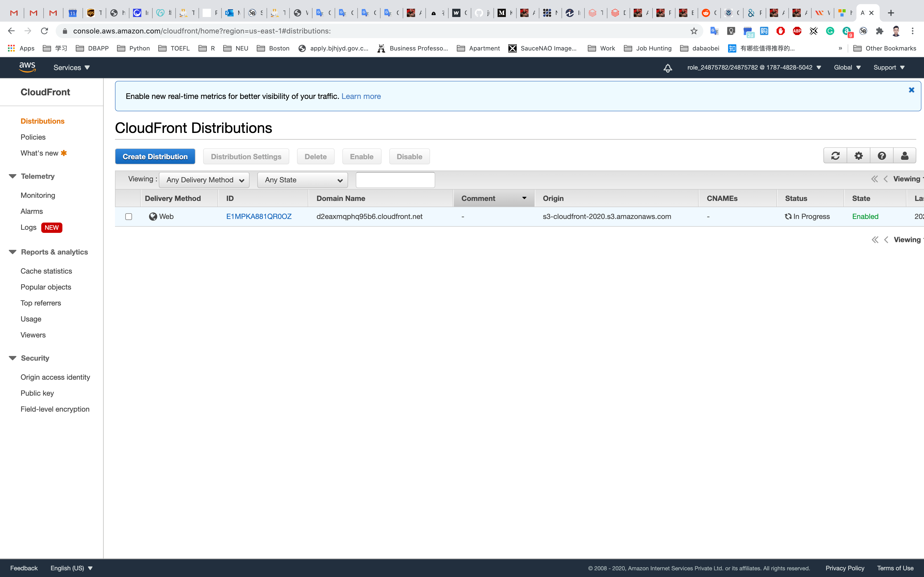
Task: Open the Services menu
Action: tap(71, 67)
